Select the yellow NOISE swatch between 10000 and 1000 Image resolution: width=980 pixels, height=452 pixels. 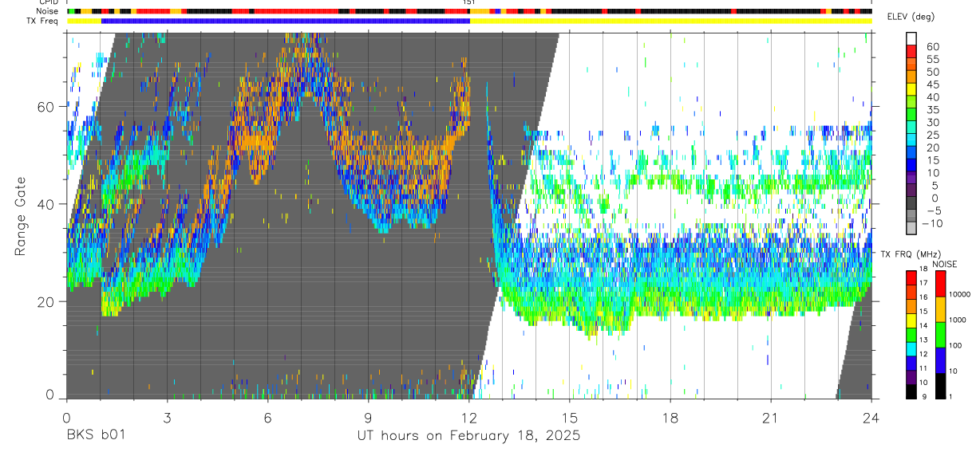click(941, 309)
